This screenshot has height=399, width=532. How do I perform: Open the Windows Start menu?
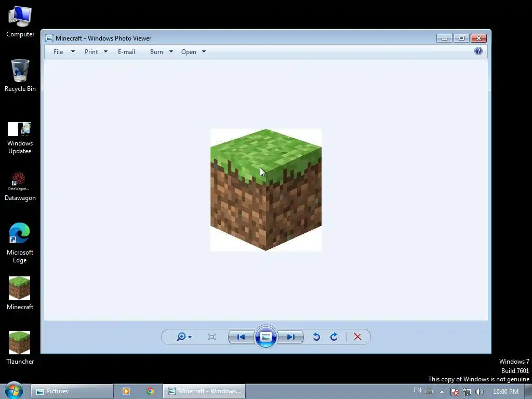click(x=14, y=391)
